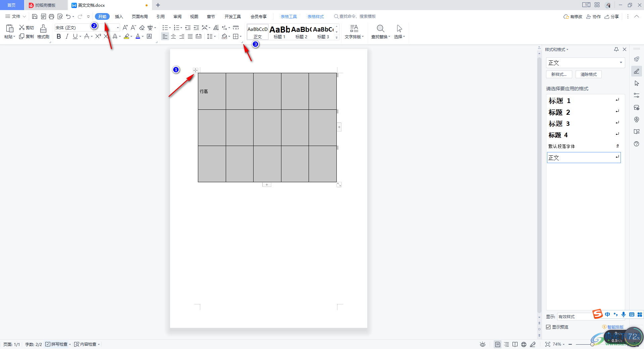
Task: Click the 智能排版 link
Action: coord(613,327)
